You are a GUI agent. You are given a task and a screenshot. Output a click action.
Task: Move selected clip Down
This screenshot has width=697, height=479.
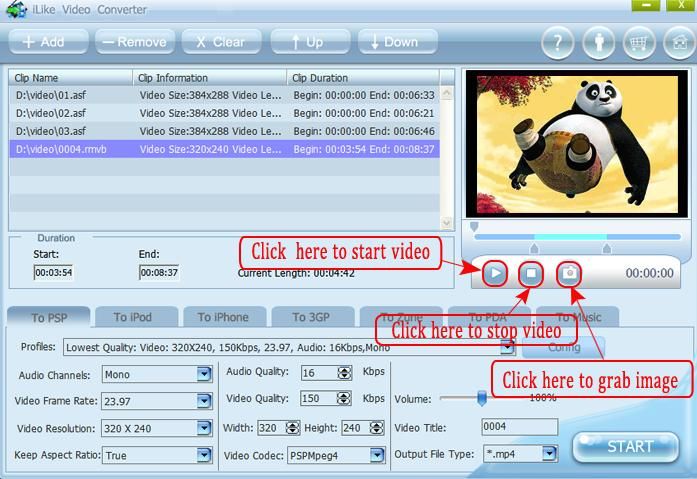(397, 42)
